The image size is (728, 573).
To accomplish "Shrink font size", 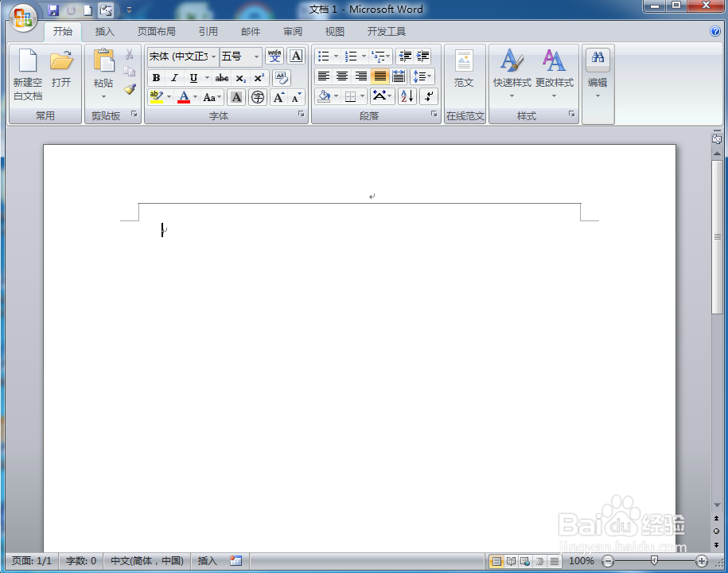I will [296, 97].
